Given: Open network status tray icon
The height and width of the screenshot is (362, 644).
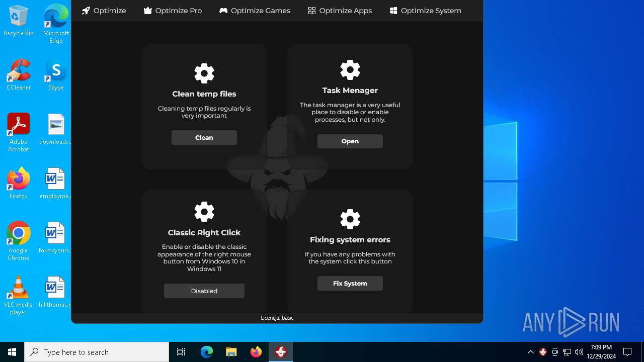Looking at the screenshot, I should pyautogui.click(x=567, y=352).
